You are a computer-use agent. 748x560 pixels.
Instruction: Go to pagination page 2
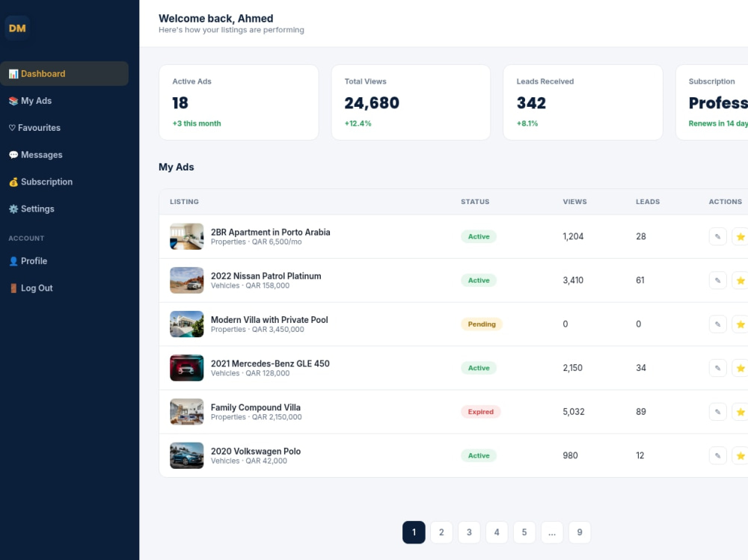[x=441, y=532]
